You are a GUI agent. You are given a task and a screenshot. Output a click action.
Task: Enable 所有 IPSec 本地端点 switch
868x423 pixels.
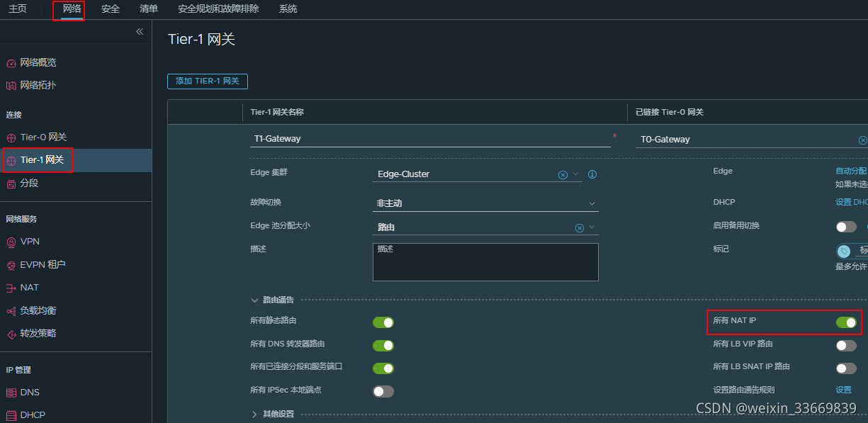tap(383, 391)
